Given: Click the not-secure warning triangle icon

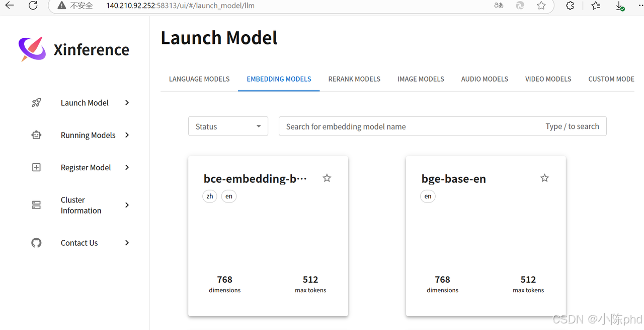Looking at the screenshot, I should (x=62, y=6).
